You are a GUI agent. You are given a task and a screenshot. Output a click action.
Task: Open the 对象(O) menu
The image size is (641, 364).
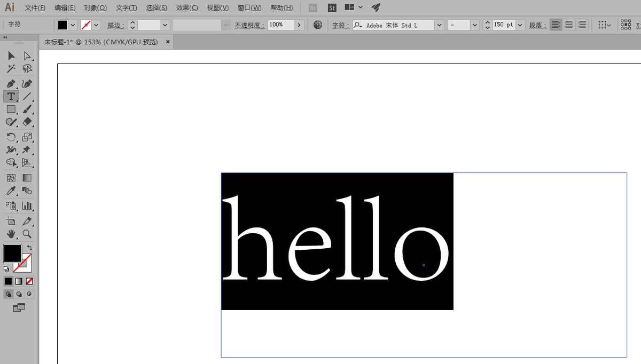[95, 7]
